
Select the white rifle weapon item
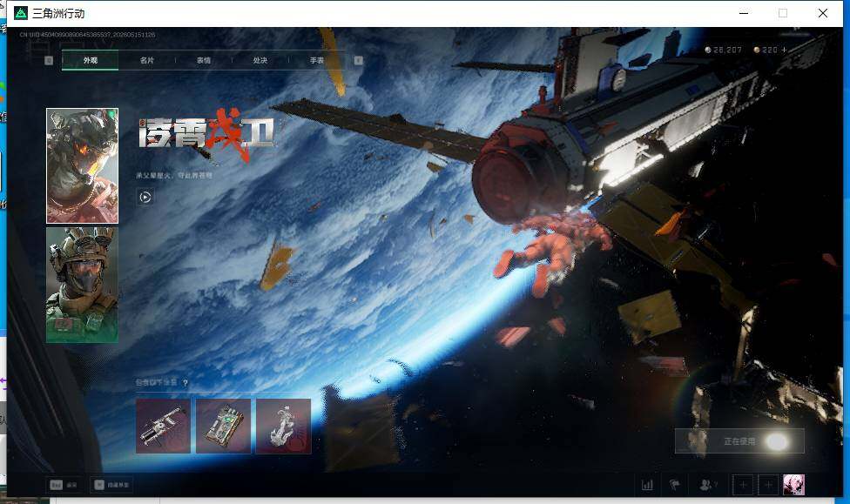point(163,426)
